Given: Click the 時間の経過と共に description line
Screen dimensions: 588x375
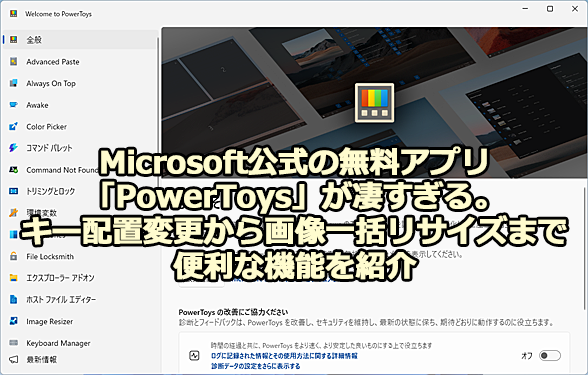Looking at the screenshot, I should (321, 345).
